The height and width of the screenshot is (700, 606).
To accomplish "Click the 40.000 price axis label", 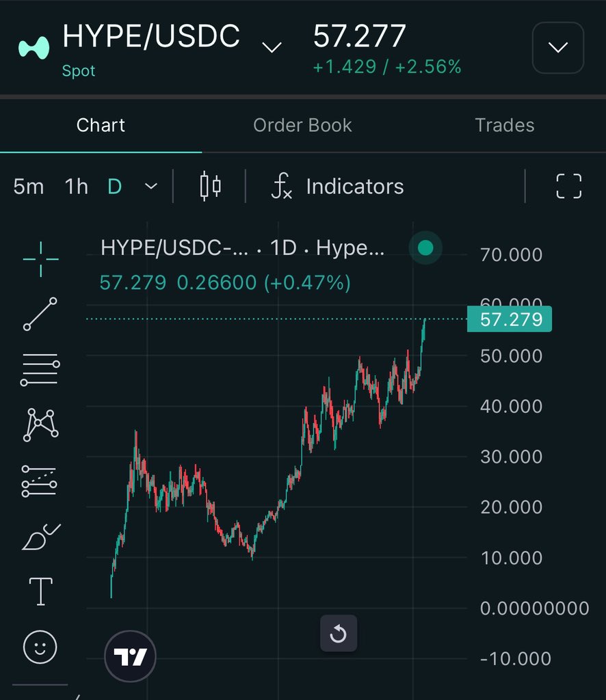I will (x=512, y=406).
